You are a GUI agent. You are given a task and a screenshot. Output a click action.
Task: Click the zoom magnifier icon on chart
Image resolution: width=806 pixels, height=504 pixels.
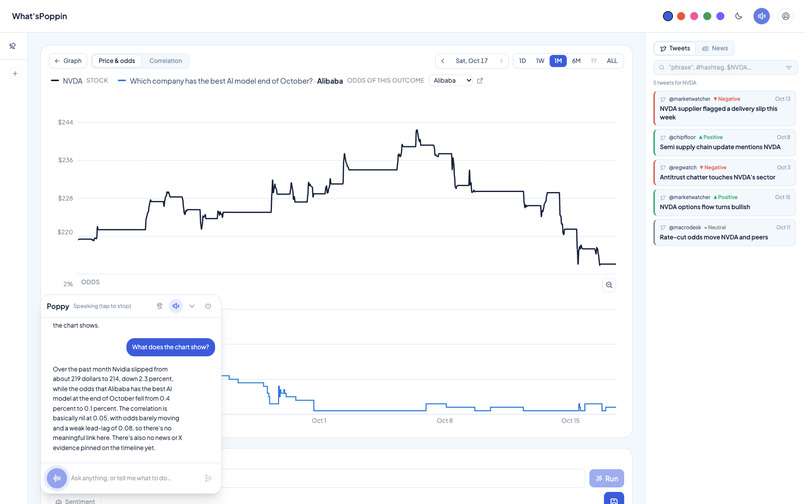[x=609, y=285]
